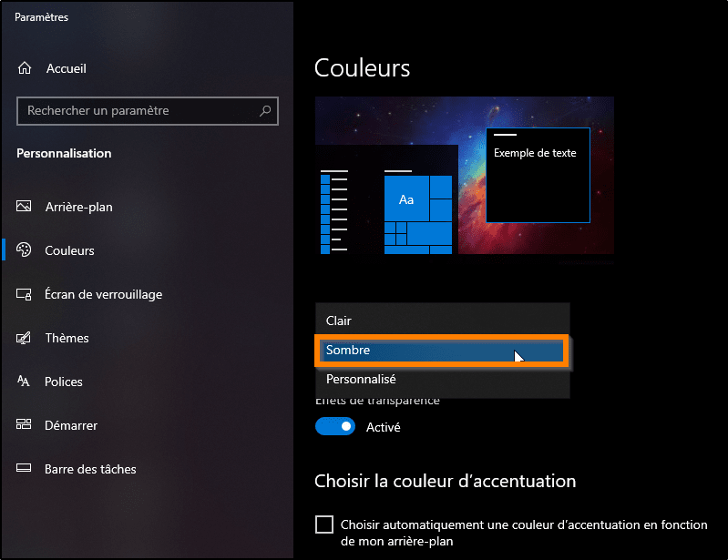Click the Aa tile in preview
The height and width of the screenshot is (560, 728).
tap(406, 199)
